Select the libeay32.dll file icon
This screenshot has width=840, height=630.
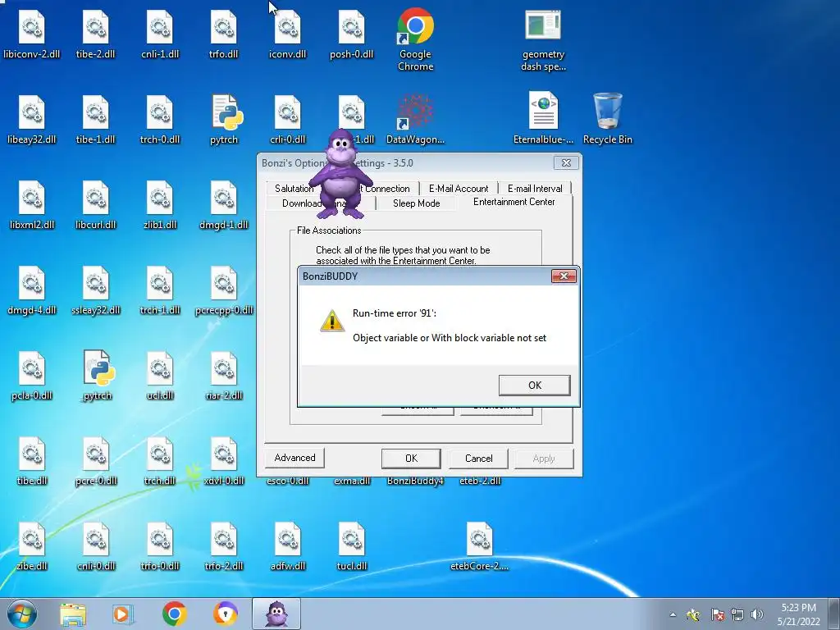pyautogui.click(x=32, y=118)
